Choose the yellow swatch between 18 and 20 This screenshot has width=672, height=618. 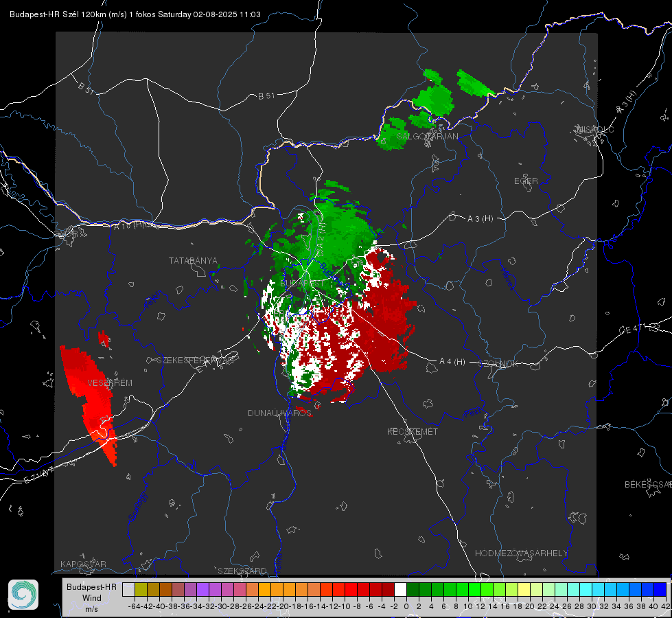pyautogui.click(x=524, y=589)
